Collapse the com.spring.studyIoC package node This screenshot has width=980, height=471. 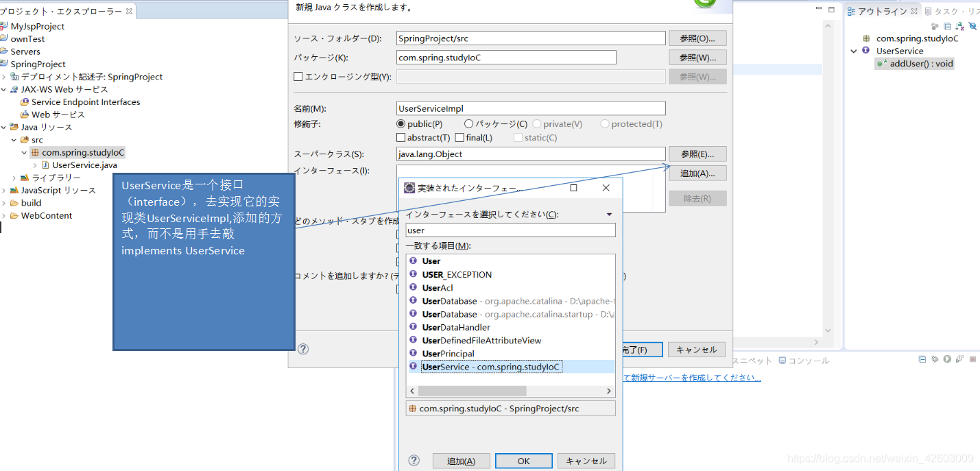pyautogui.click(x=25, y=153)
